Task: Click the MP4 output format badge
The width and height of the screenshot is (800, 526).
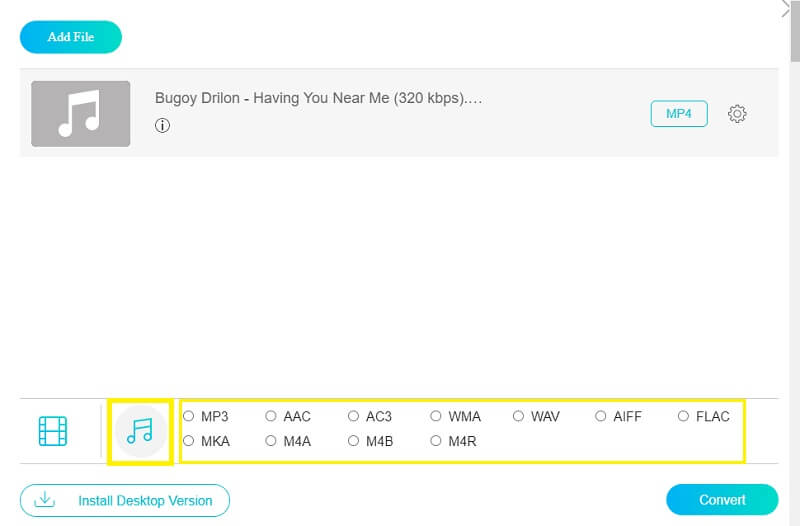Action: 679,114
